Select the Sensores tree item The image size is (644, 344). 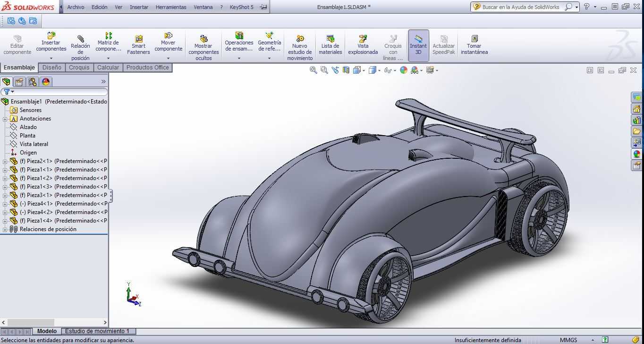[x=26, y=110]
